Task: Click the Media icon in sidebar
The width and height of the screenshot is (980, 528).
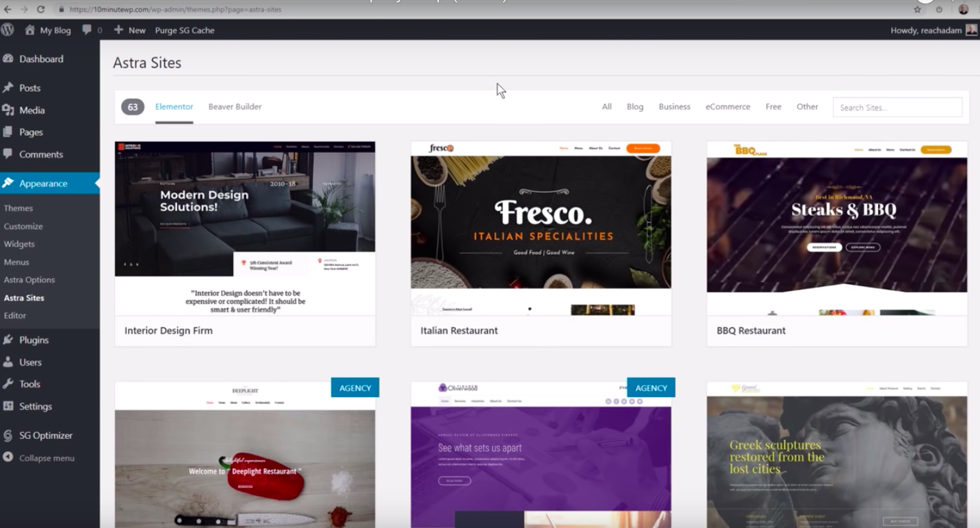Action: tap(8, 110)
